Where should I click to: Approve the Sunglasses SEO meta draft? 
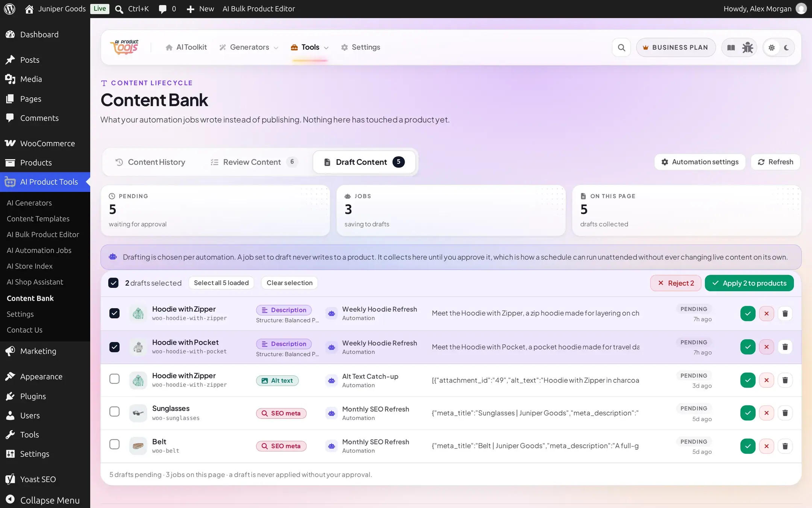(x=748, y=413)
